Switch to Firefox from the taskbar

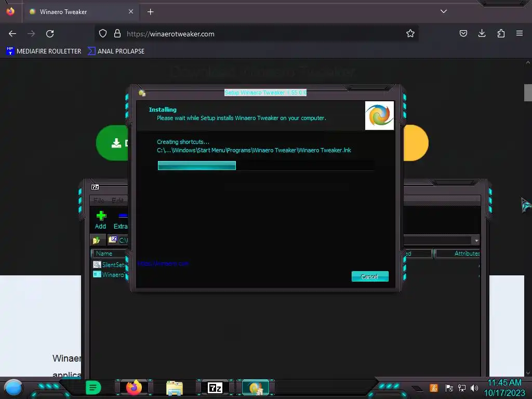point(134,388)
